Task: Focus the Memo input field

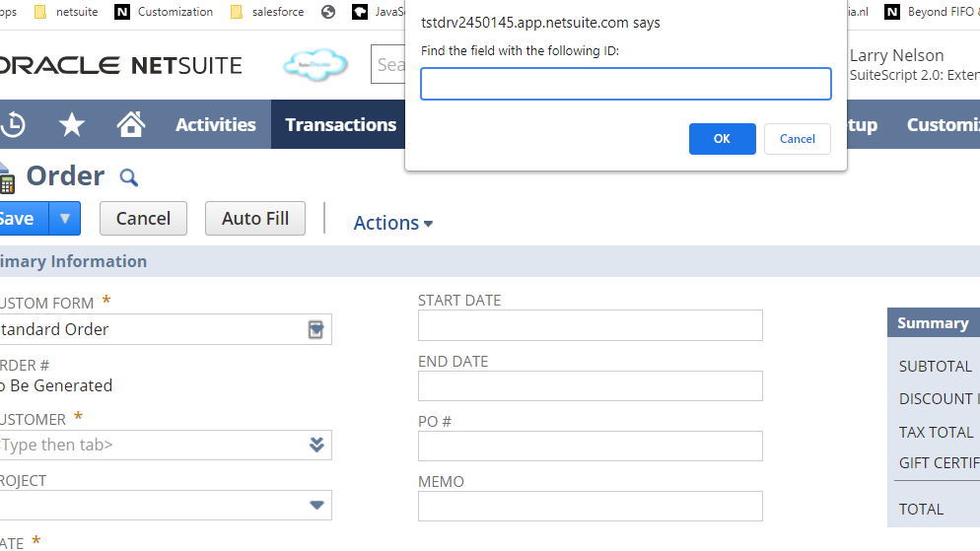Action: pyautogui.click(x=590, y=507)
